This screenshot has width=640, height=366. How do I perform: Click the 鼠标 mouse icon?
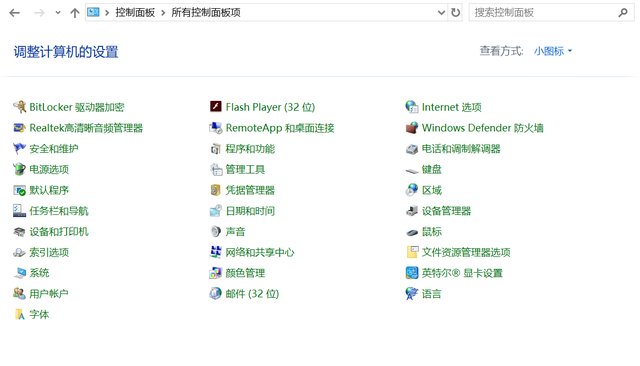point(412,232)
